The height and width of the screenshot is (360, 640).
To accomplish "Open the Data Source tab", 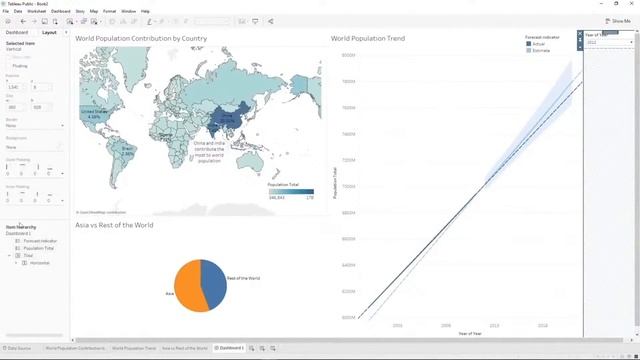I will 17,348.
